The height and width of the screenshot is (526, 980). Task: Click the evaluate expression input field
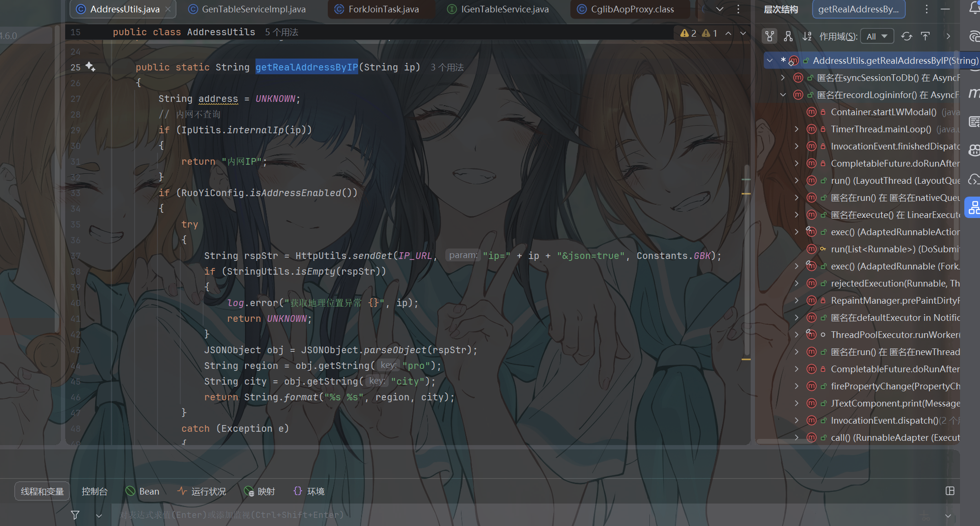(x=514, y=515)
